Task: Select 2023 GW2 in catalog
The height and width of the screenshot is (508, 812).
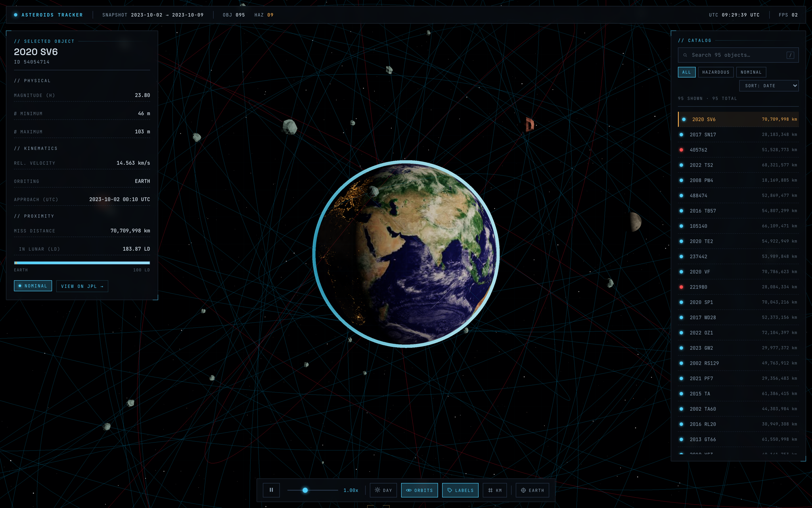Action: (x=738, y=348)
